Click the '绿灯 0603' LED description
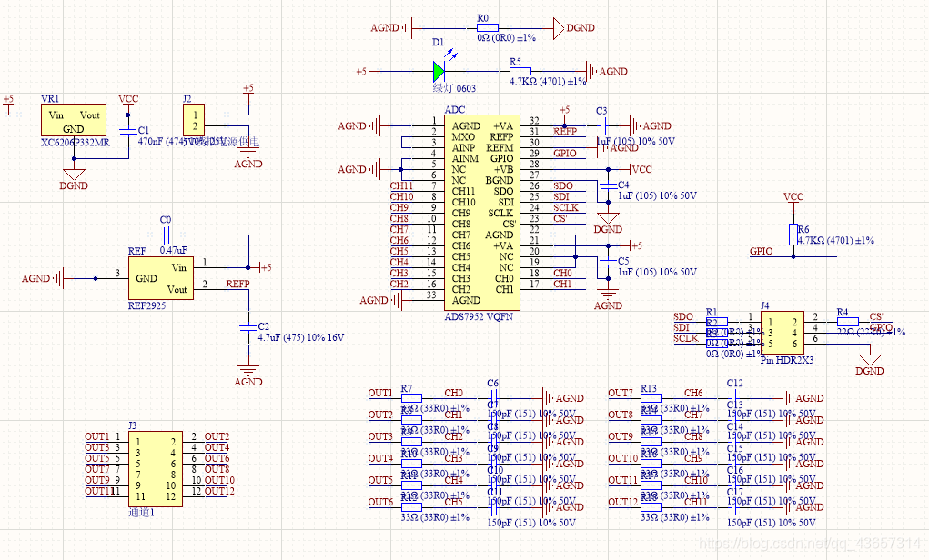Image resolution: width=929 pixels, height=560 pixels. (x=454, y=88)
